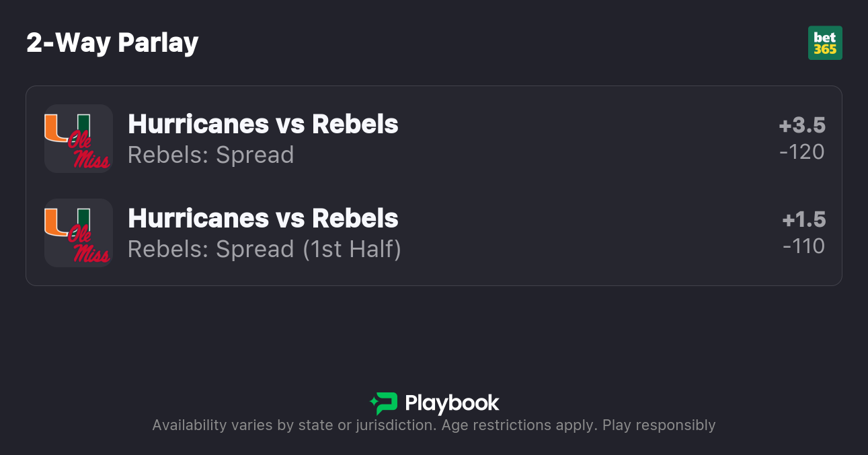Click the +3.5 spread line
868x455 pixels.
(x=802, y=125)
